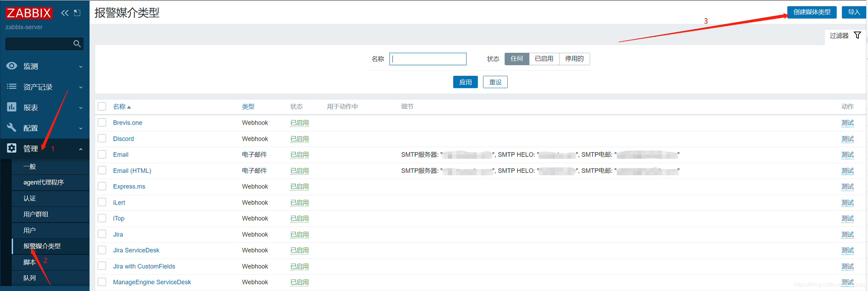Tick checkbox for Email row
The height and width of the screenshot is (291, 868).
(102, 154)
